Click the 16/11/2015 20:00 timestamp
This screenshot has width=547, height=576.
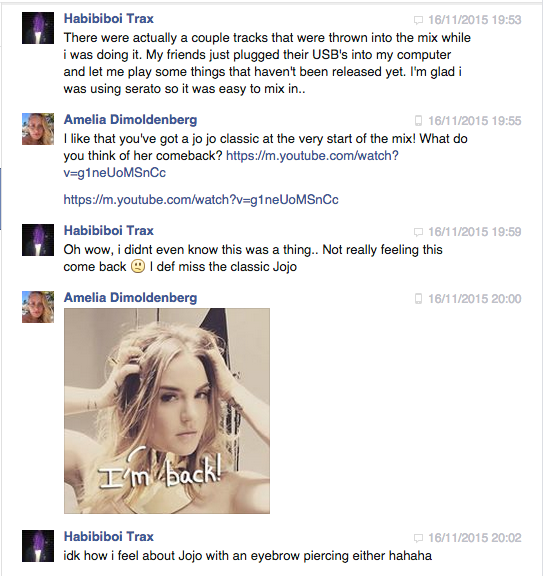[475, 299]
